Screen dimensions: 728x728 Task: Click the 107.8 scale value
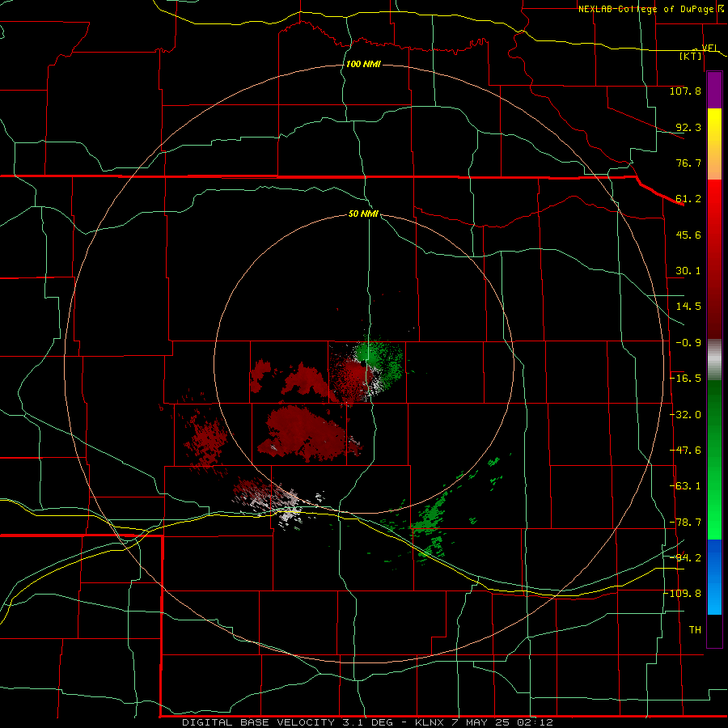pyautogui.click(x=685, y=91)
